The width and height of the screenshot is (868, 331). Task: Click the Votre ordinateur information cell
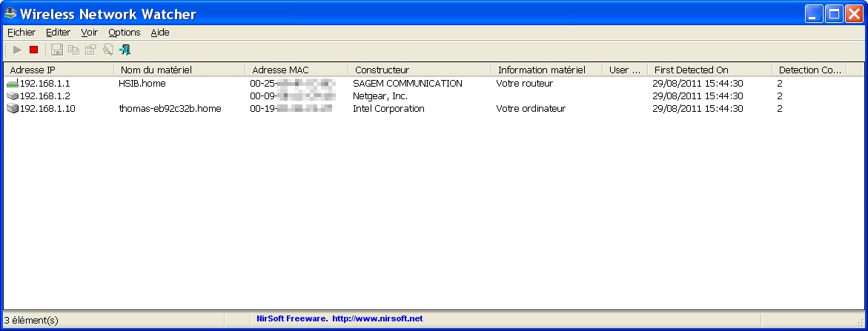(x=531, y=109)
